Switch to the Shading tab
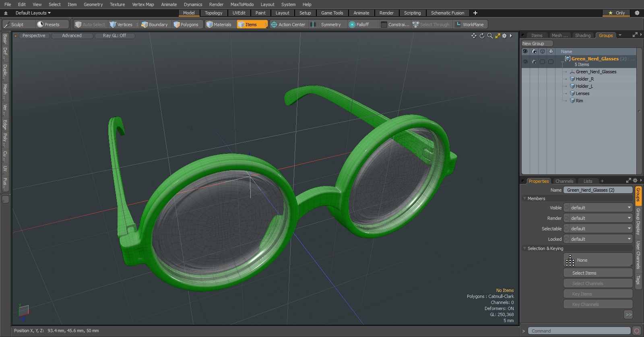Screen dimensions: 644x337 (x=582, y=35)
